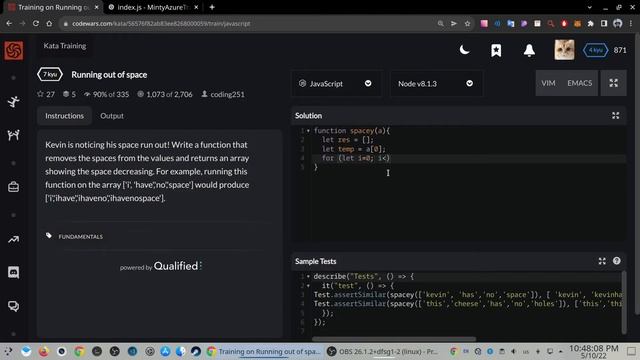The height and width of the screenshot is (360, 640).
Task: Click the 5 collections count
Action: click(x=69, y=94)
